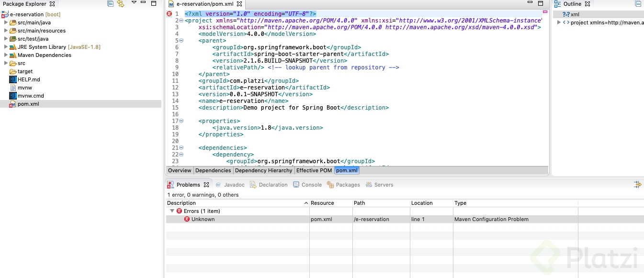644x278 pixels.
Task: Open the Console view tab
Action: 307,185
